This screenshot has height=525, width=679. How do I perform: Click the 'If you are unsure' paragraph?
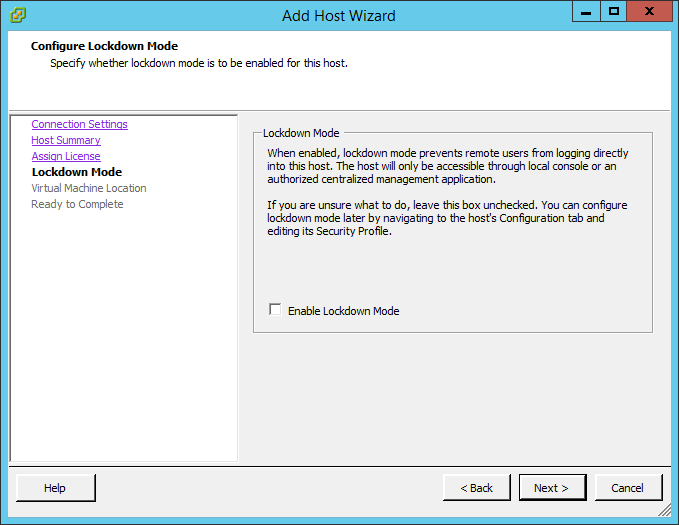coord(447,218)
